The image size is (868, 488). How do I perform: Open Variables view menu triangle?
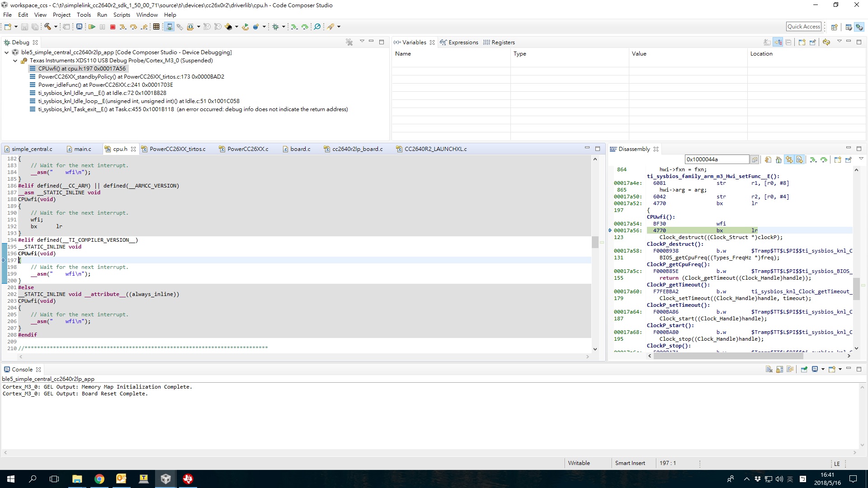pos(839,42)
